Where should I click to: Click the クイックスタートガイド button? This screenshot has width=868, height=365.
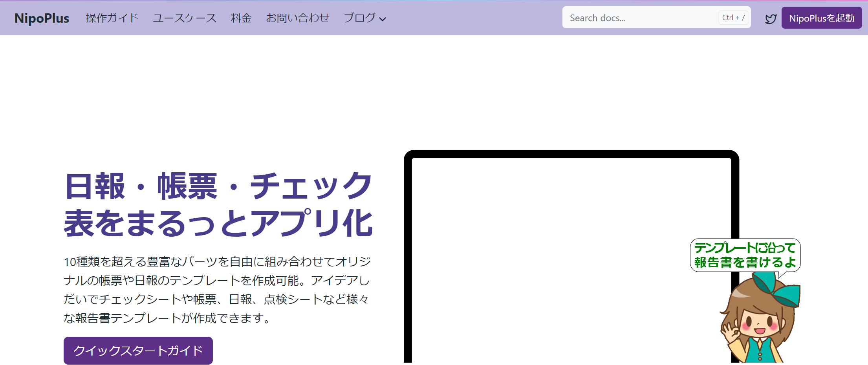[x=138, y=350]
